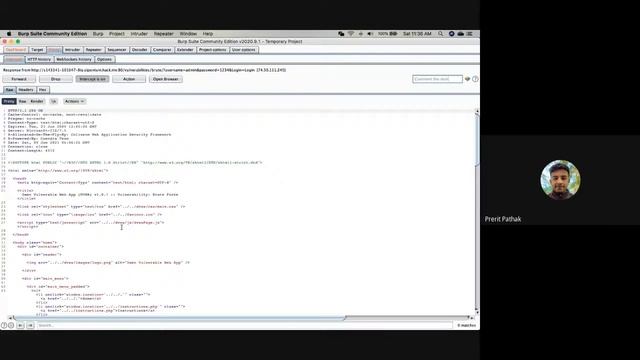Switch to the Repeater tab
640x360 pixels.
(x=93, y=50)
